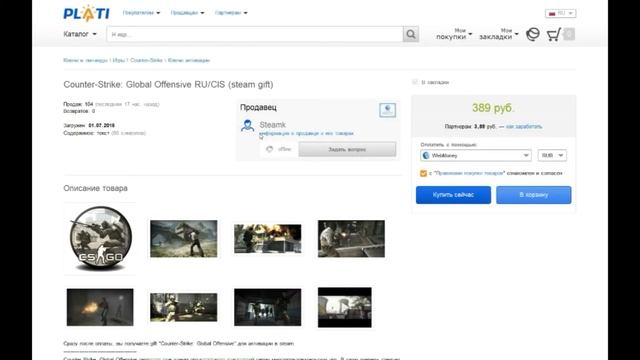Click the search magnifier icon
Image resolution: width=640 pixels, height=360 pixels.
tap(411, 34)
